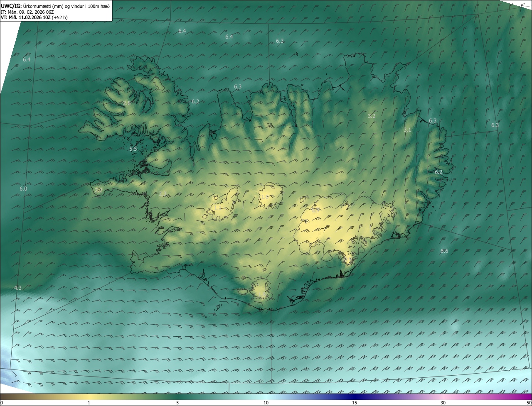Click the 6.6 value label on the map
Image resolution: width=532 pixels, height=406 pixels.
444,251
